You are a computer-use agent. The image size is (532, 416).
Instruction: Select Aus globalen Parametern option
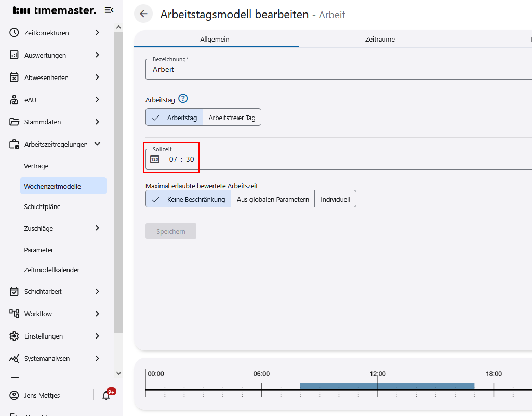[273, 199]
